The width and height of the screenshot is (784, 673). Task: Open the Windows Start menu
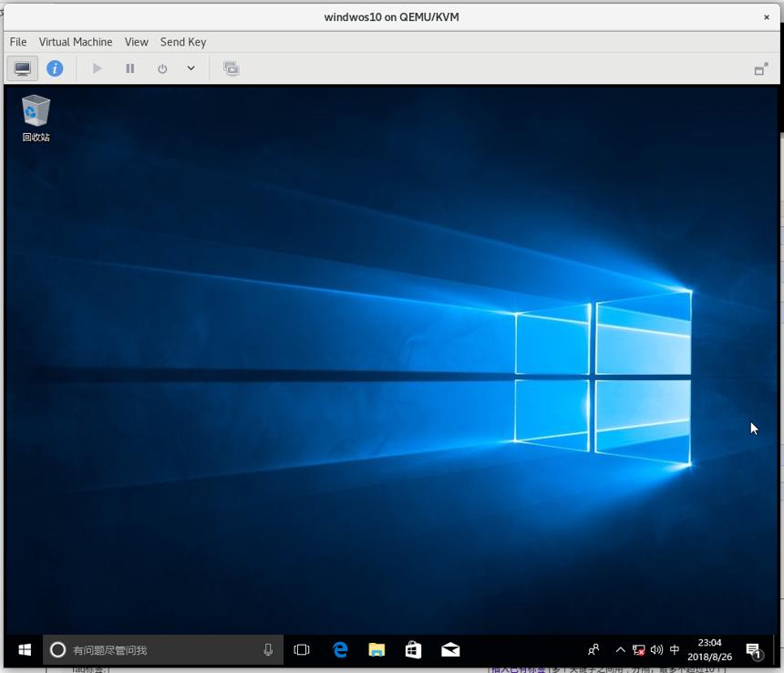pos(24,649)
